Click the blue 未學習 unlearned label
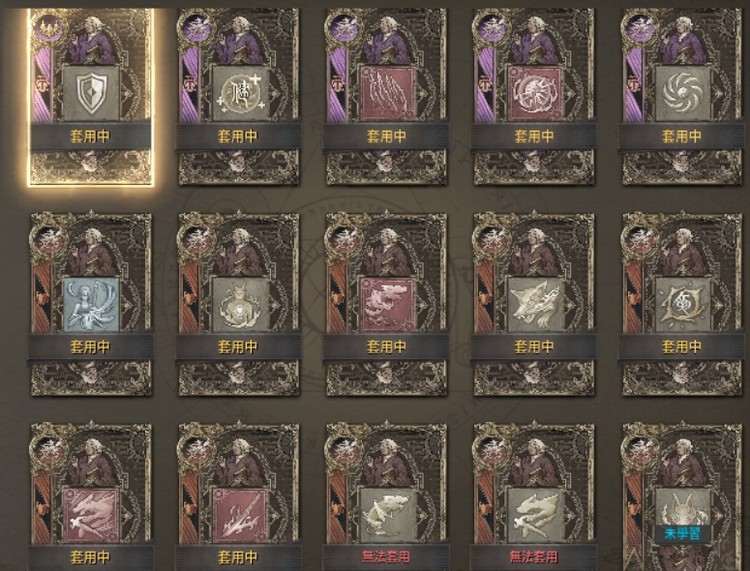The image size is (750, 571). click(x=683, y=533)
